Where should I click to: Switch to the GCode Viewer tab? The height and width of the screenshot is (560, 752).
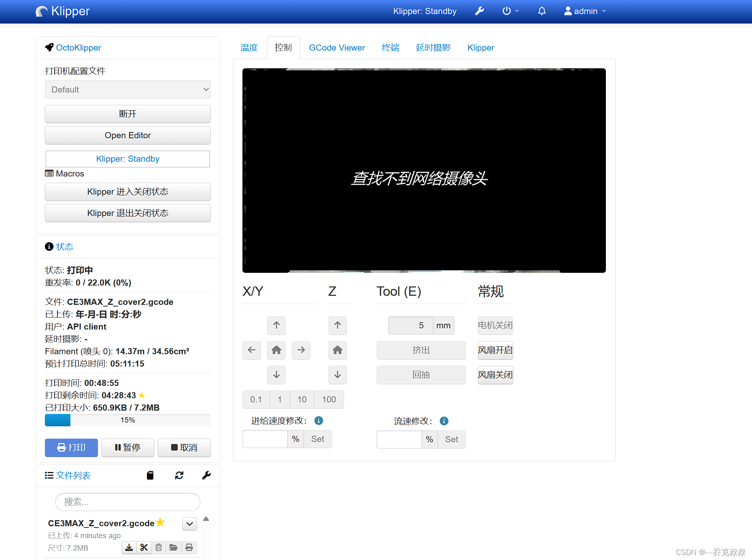coord(337,47)
